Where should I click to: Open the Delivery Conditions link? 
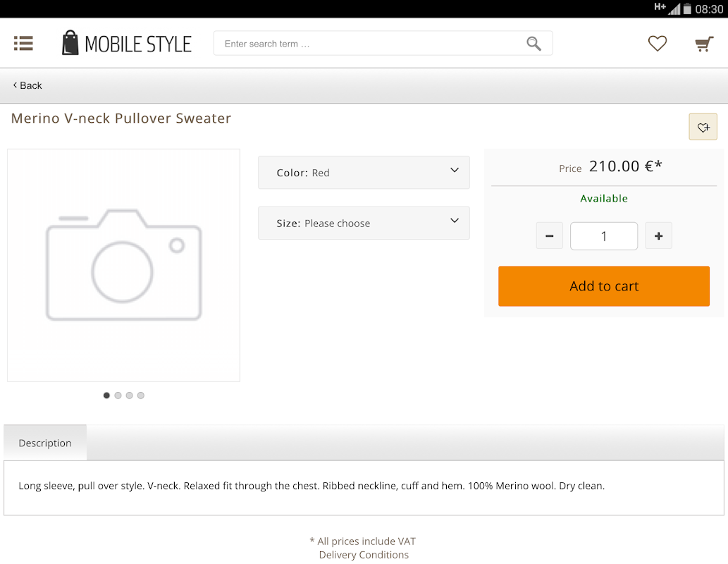click(364, 555)
